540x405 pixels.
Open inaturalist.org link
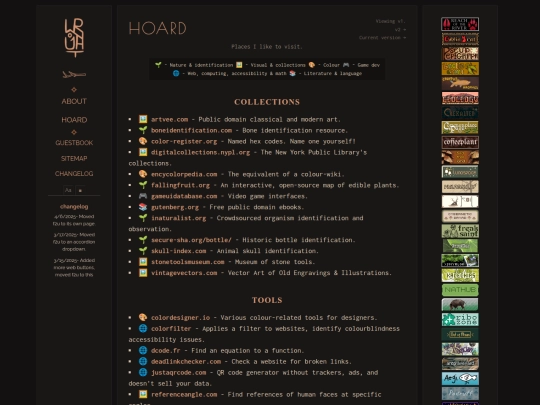[179, 218]
